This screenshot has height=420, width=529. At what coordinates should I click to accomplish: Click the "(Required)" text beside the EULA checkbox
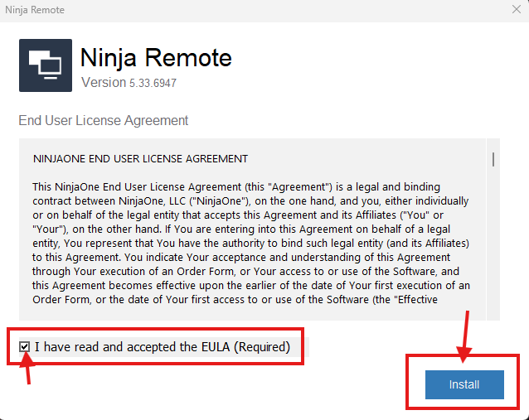coord(262,346)
